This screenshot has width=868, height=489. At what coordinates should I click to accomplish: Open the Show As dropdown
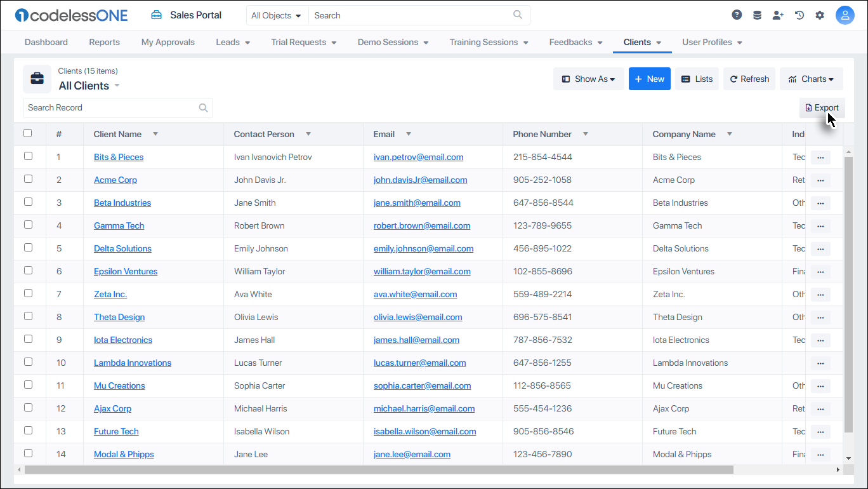pos(589,79)
